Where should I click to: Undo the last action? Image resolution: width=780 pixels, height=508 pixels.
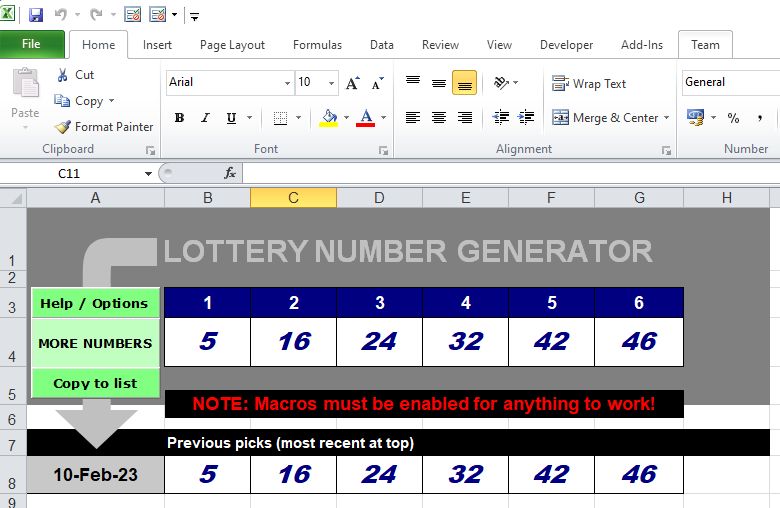point(61,14)
